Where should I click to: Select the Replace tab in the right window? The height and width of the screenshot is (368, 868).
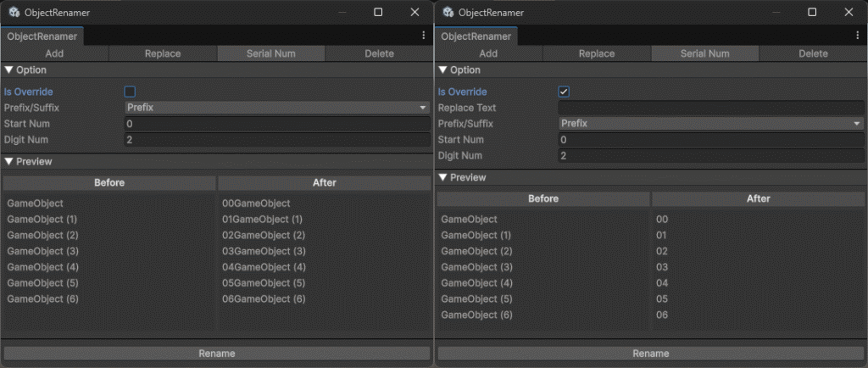597,53
